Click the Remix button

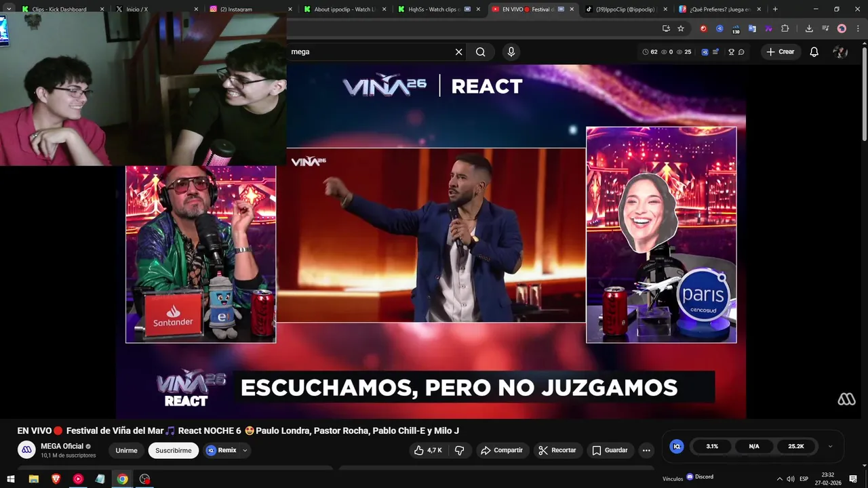(x=222, y=450)
